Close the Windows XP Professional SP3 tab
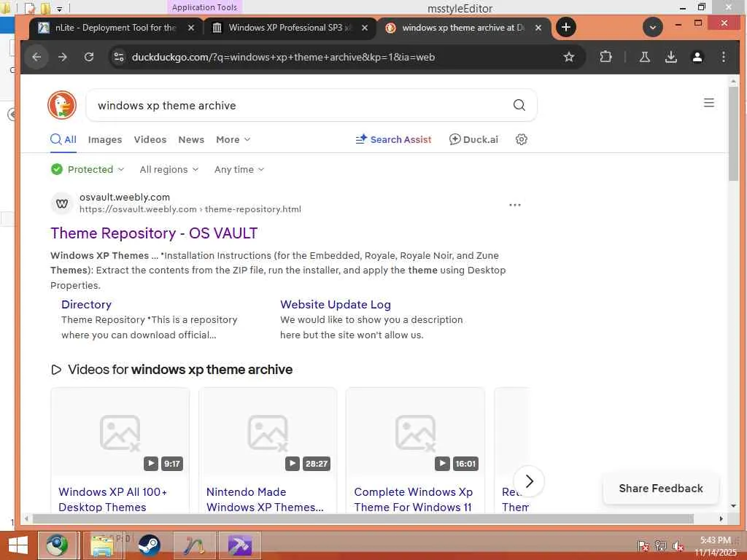The image size is (747, 560). point(365,28)
